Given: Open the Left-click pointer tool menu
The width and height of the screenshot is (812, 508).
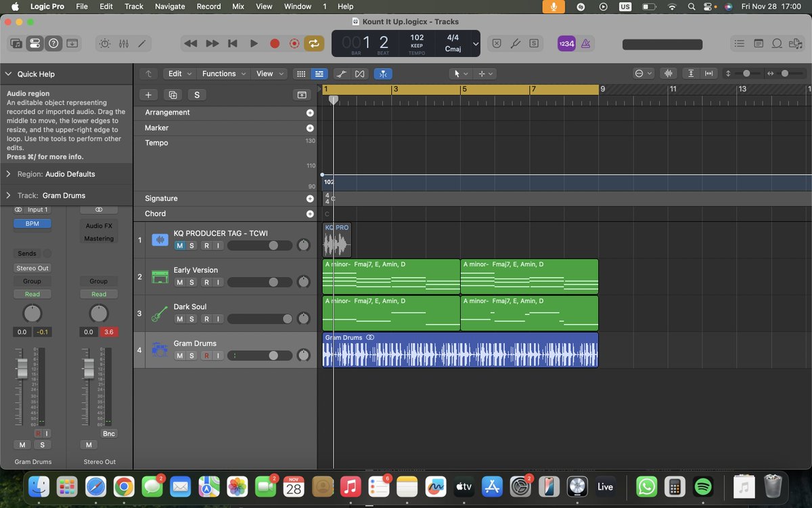Looking at the screenshot, I should pos(461,74).
